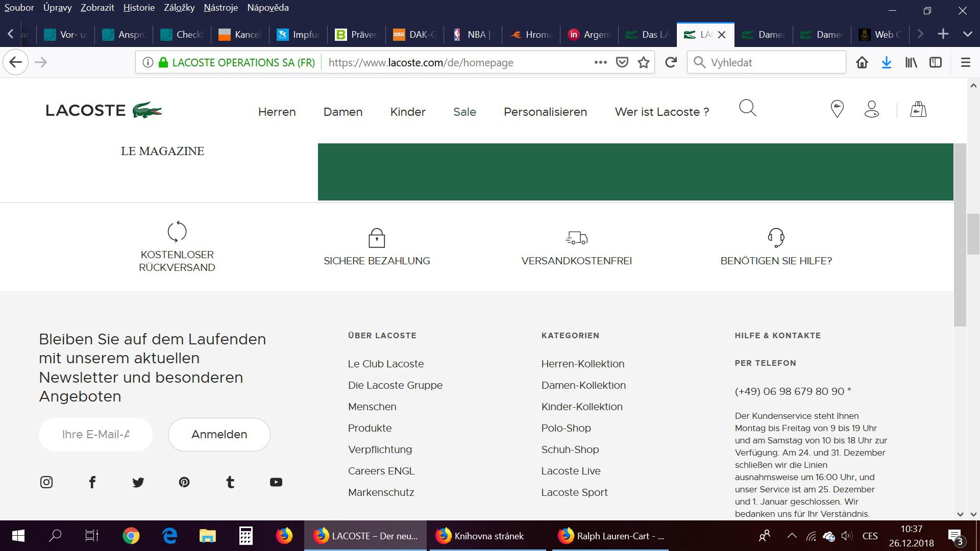Open Lacoste's YouTube icon
980x551 pixels.
[276, 482]
